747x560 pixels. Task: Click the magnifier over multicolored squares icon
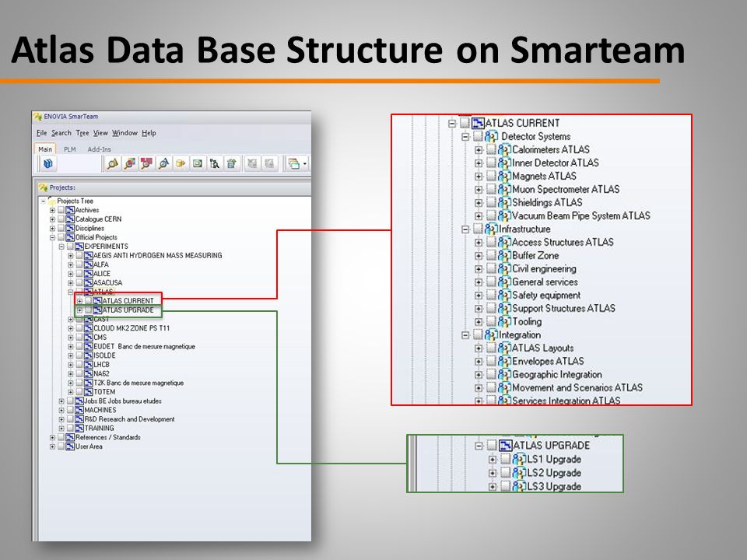pos(130,164)
